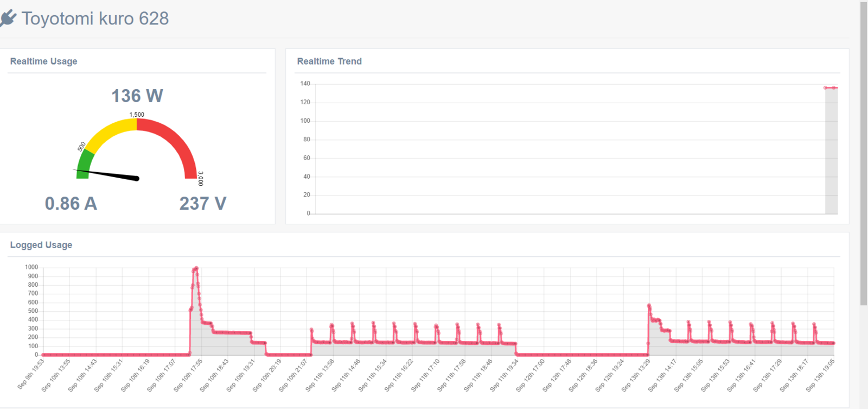This screenshot has width=868, height=409.
Task: Click the 140 axis label in Realtime Trend
Action: click(305, 84)
